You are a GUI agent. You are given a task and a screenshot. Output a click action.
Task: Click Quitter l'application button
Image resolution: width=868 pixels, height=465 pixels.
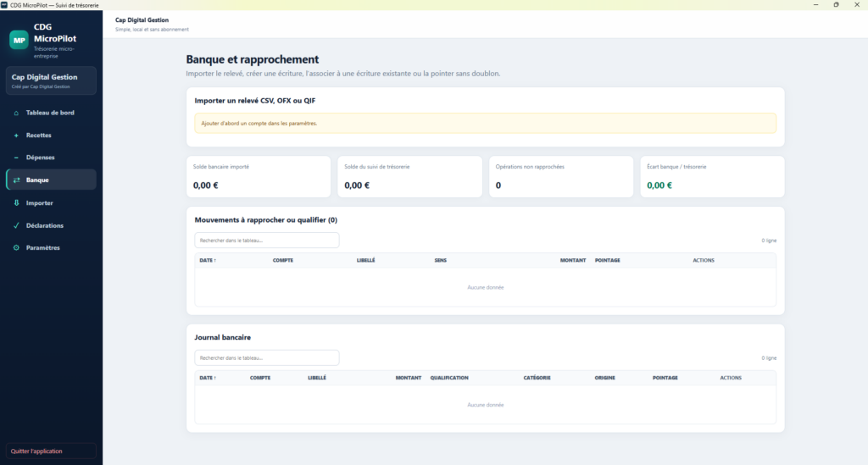[51, 451]
